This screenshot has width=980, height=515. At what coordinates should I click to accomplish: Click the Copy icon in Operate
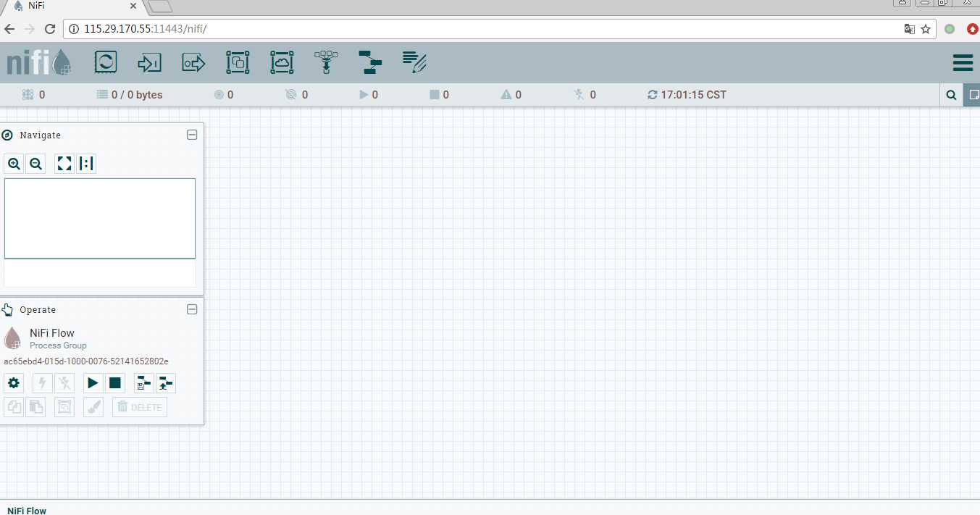coord(14,407)
